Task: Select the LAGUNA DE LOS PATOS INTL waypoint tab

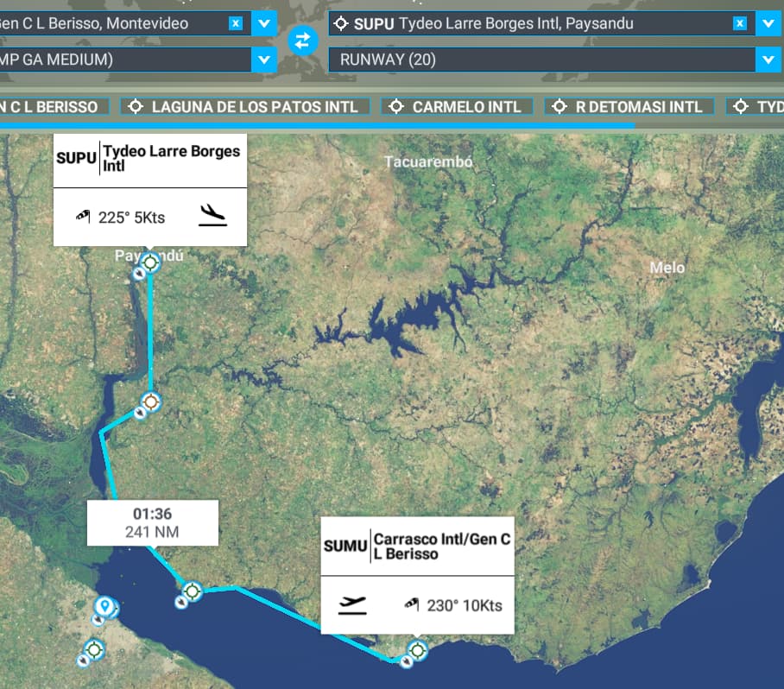Action: click(x=245, y=106)
